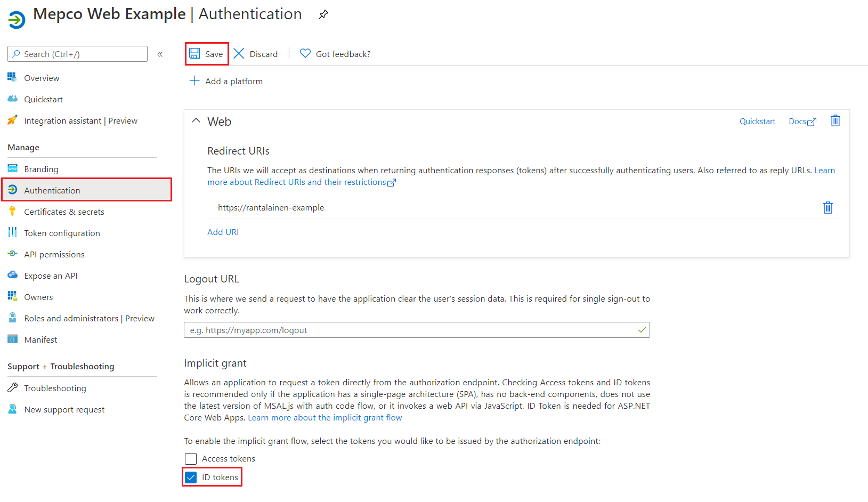868x502 pixels.
Task: Click the Roles and administrators person icon
Action: [x=12, y=318]
